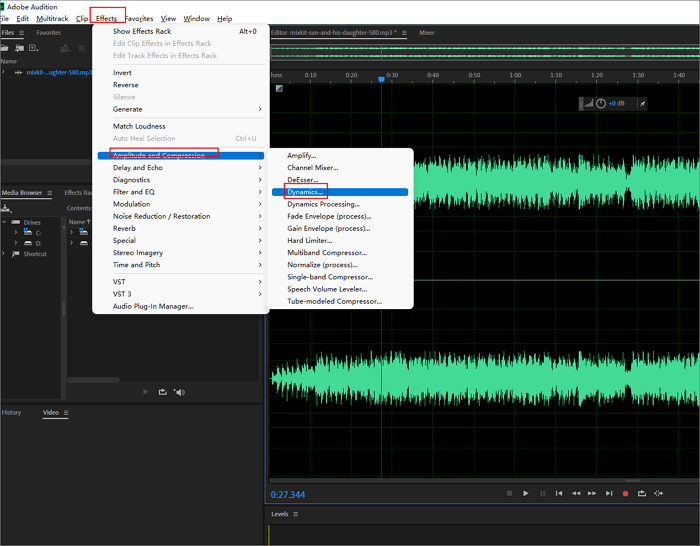Move playhead to next marker button
This screenshot has height=546, width=700.
[609, 493]
